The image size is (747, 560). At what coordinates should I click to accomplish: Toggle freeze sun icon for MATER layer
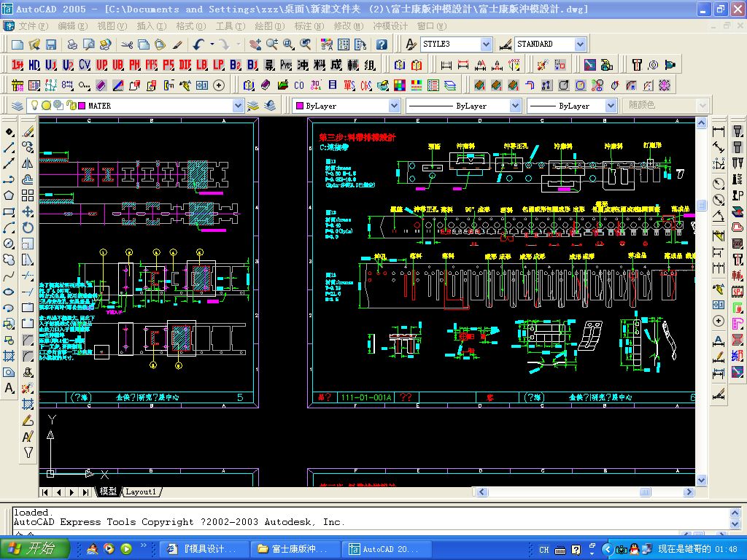(x=46, y=106)
